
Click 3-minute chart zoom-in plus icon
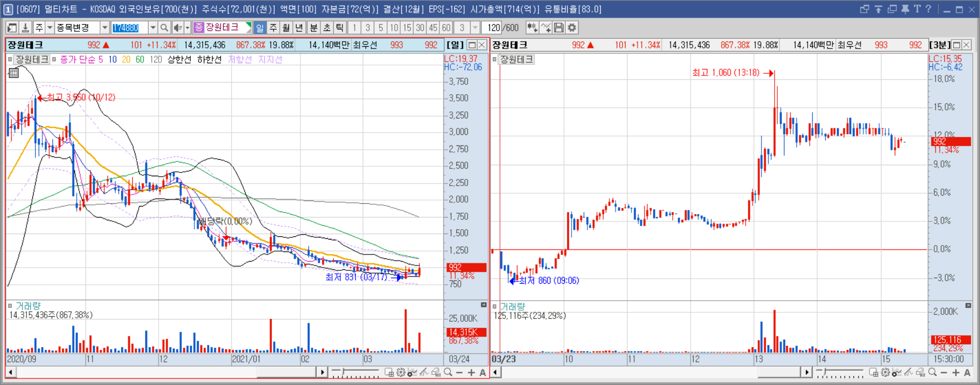956,373
